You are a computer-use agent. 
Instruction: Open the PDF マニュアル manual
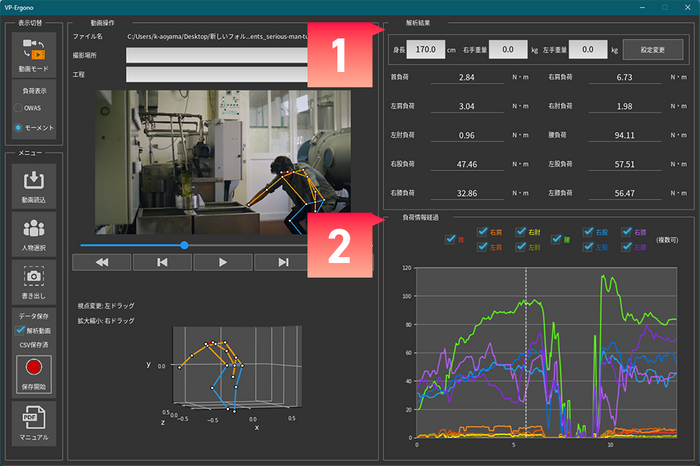click(34, 420)
